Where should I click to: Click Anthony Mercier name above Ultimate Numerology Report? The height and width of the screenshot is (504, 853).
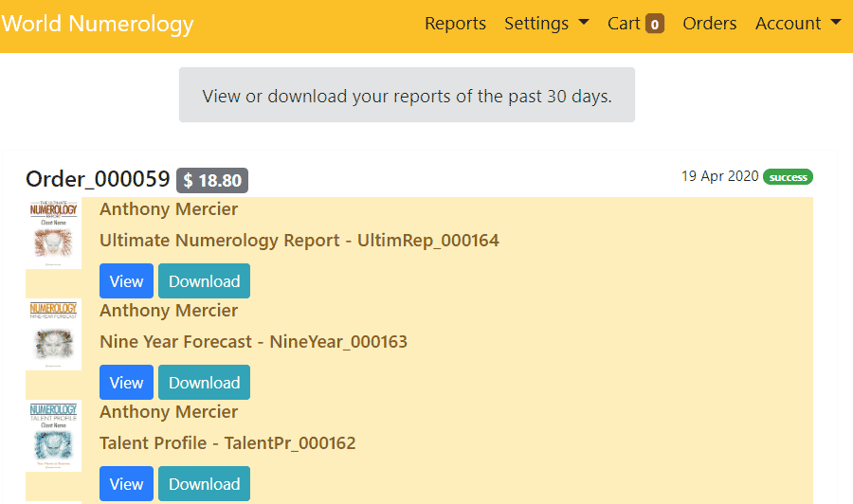point(169,209)
